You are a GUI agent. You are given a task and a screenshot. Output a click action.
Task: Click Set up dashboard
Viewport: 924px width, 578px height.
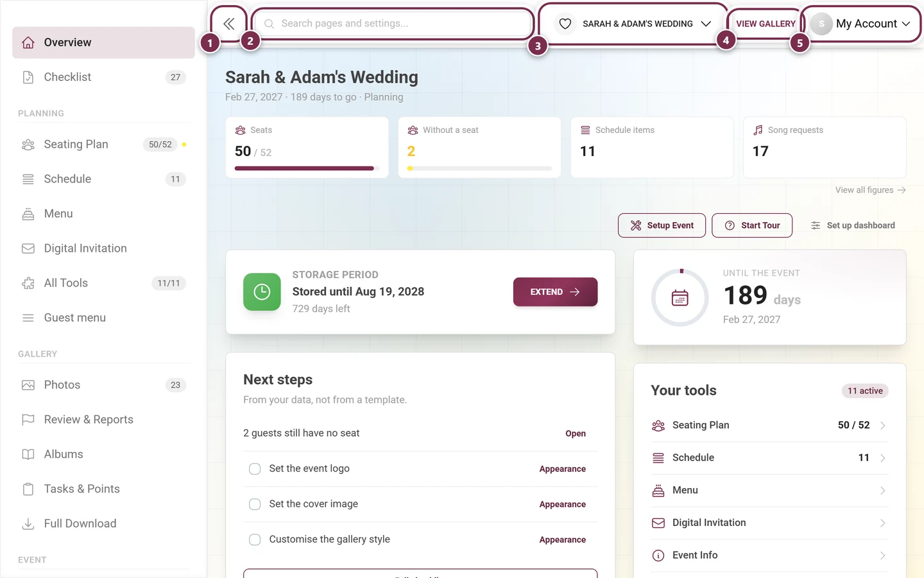pos(853,225)
